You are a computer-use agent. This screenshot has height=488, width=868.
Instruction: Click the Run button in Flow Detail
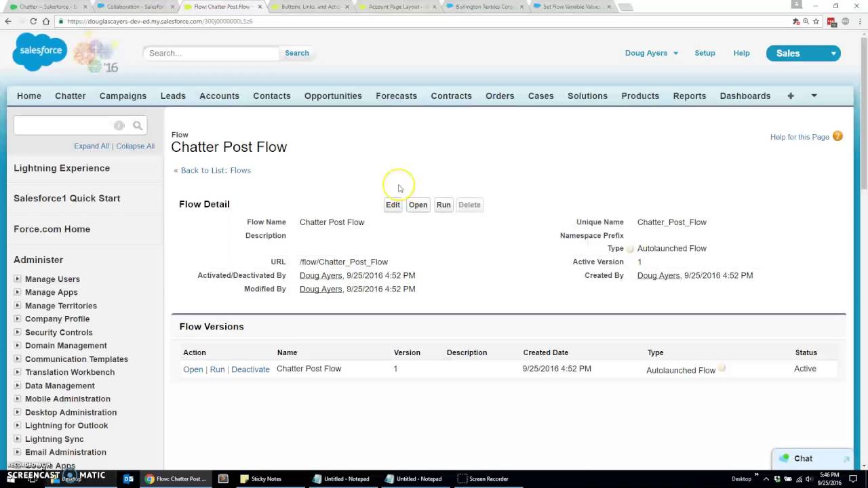click(x=443, y=205)
